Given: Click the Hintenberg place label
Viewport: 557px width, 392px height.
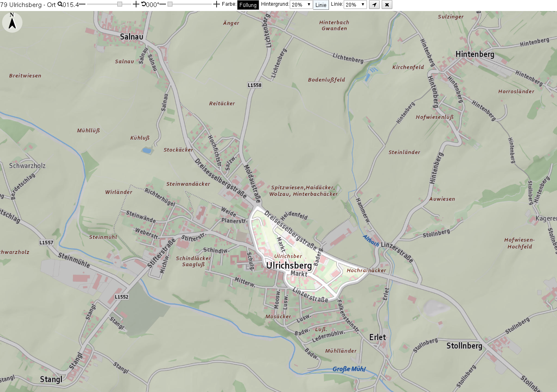Looking at the screenshot, I should click(x=475, y=54).
